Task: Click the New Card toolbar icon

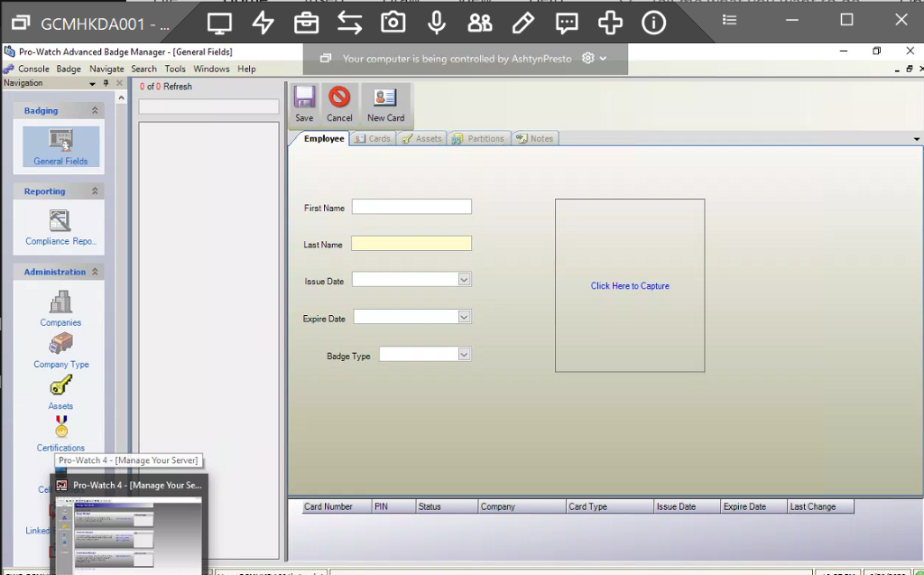Action: (385, 105)
